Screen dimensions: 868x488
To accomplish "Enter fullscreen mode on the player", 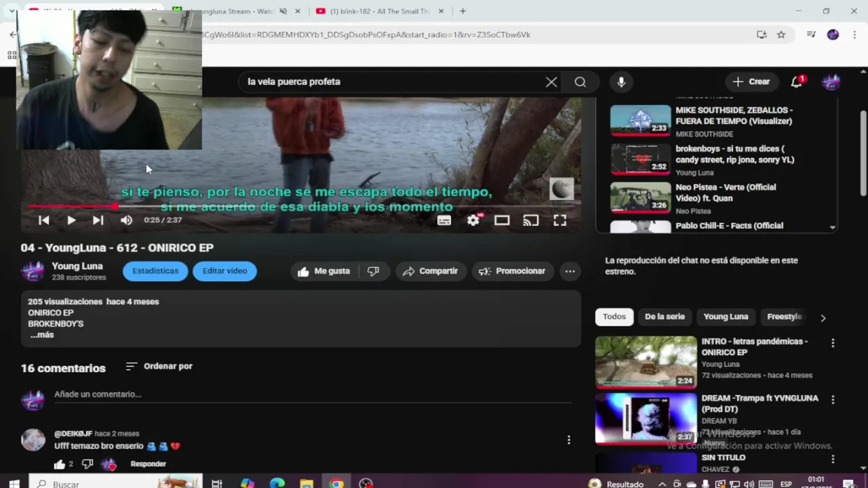I will pos(559,220).
